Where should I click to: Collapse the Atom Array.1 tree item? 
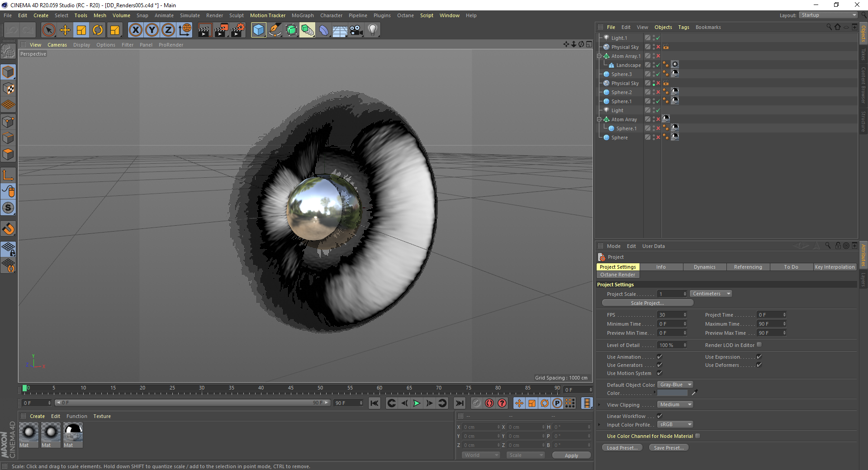coord(599,56)
